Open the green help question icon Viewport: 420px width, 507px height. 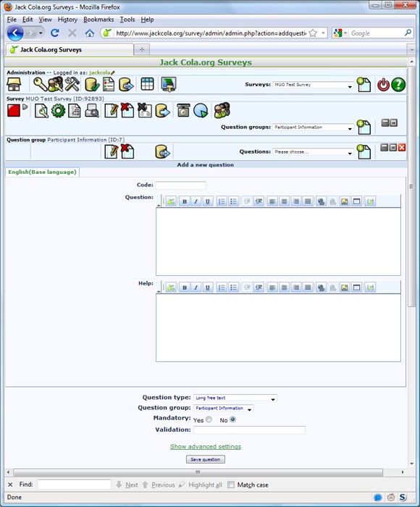[x=398, y=85]
